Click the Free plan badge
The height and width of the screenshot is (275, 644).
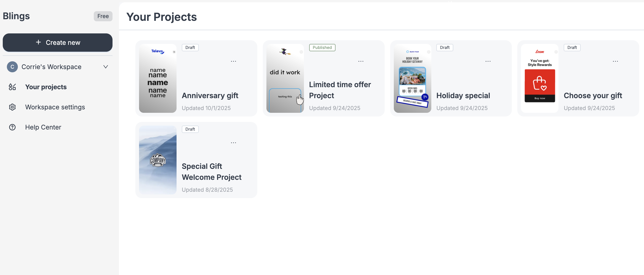click(103, 16)
